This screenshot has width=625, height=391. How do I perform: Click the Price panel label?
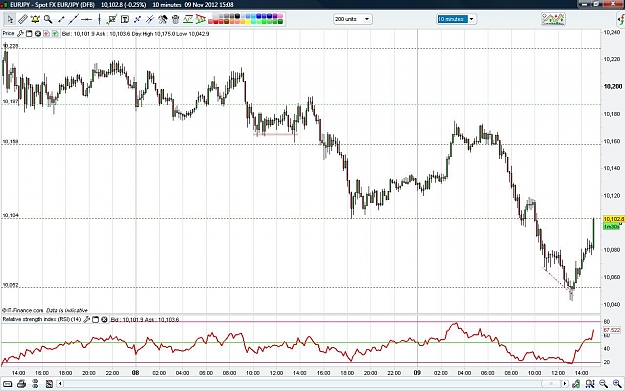coord(8,33)
